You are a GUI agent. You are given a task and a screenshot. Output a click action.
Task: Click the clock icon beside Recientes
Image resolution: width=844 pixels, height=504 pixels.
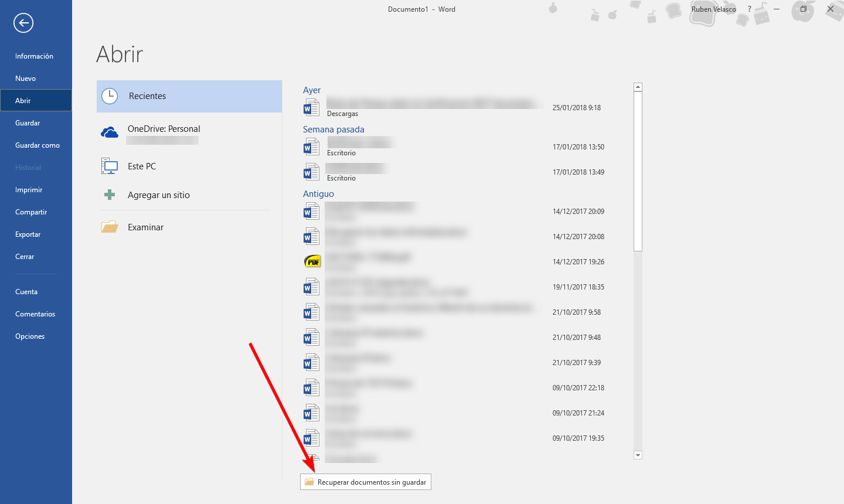point(110,96)
